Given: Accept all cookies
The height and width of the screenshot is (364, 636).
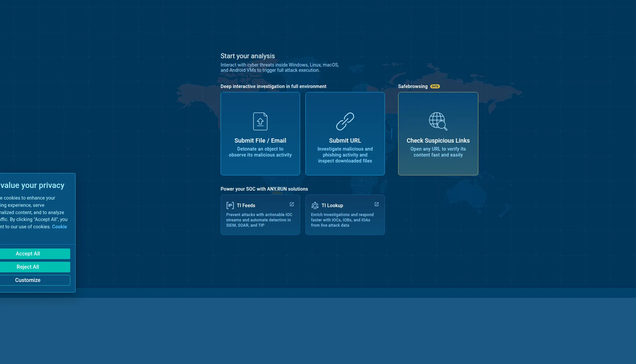Looking at the screenshot, I should click(28, 254).
